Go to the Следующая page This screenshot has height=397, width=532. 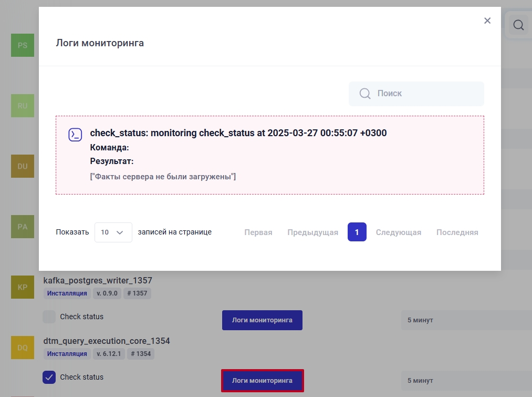point(399,232)
